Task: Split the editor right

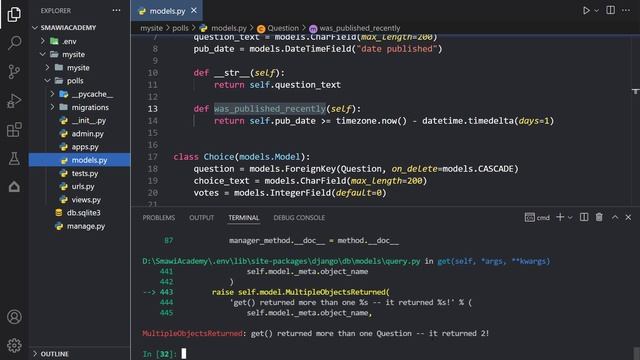Action: (611, 10)
